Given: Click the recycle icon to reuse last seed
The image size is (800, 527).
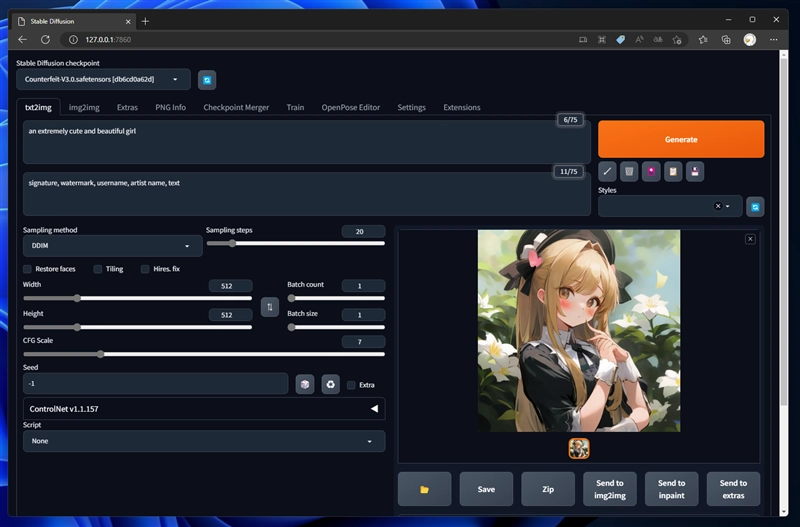Looking at the screenshot, I should tap(330, 384).
